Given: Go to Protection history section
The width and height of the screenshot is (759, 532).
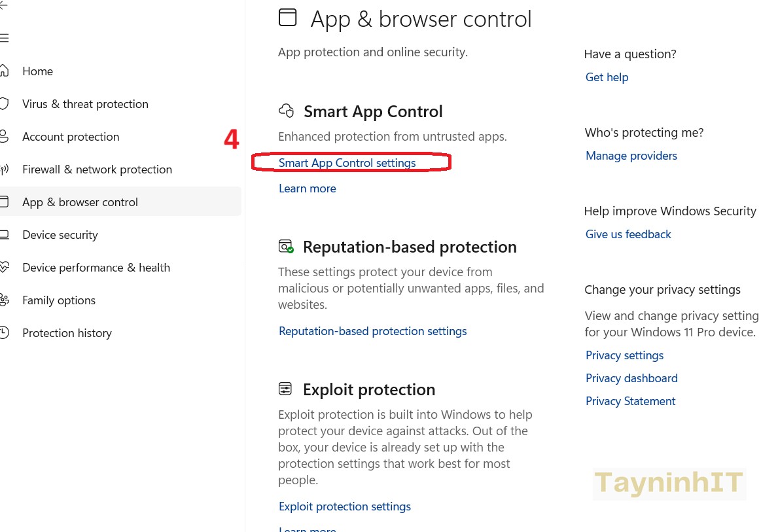Looking at the screenshot, I should tap(67, 333).
